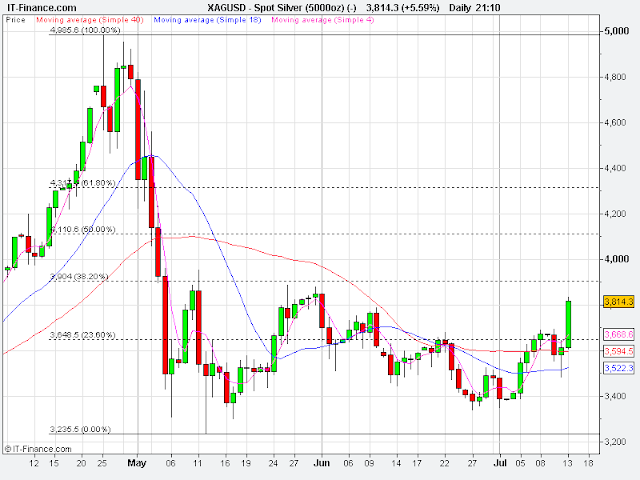The height and width of the screenshot is (480, 640).
Task: Click the 5,000 price axis label
Action: (616, 31)
